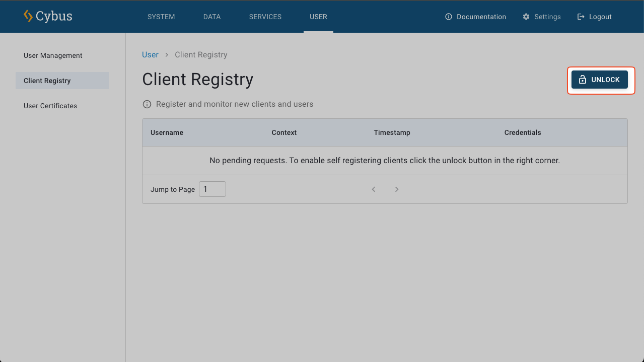Click the USER tab

318,17
